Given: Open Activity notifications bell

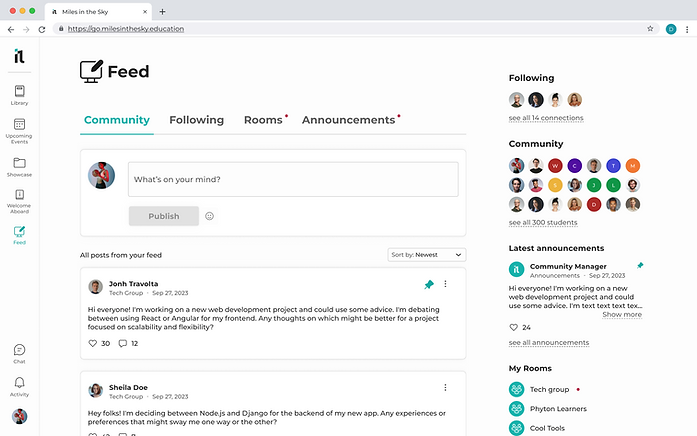Looking at the screenshot, I should point(19,384).
